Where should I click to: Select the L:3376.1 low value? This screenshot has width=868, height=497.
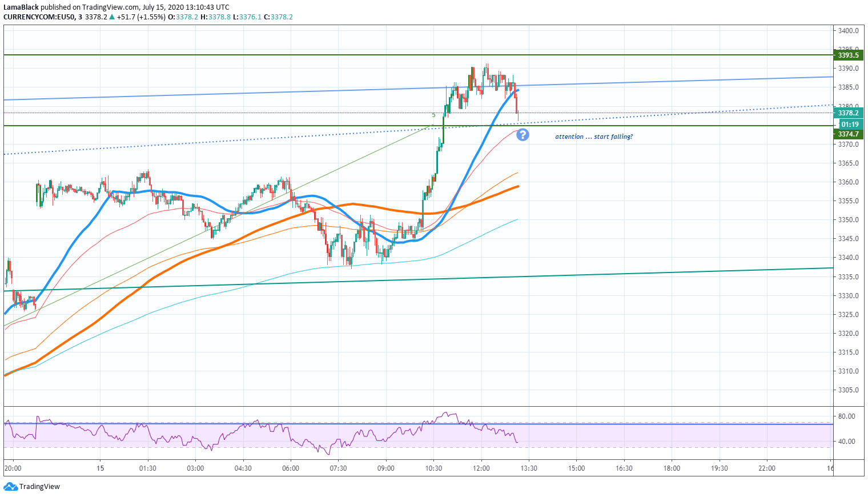click(x=247, y=17)
